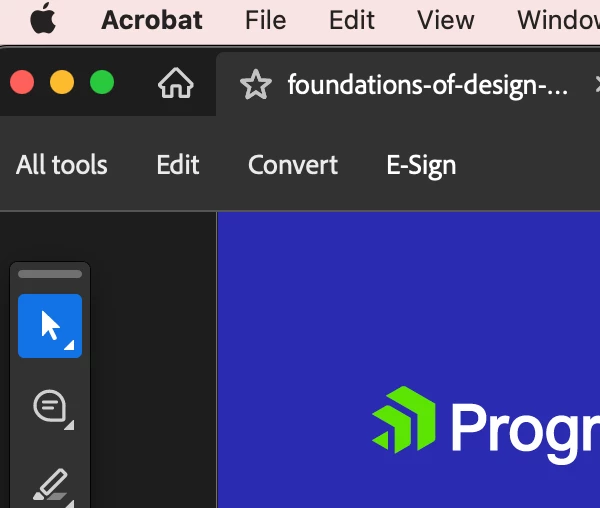This screenshot has height=508, width=600.
Task: Open the E-Sign tool
Action: tap(421, 166)
